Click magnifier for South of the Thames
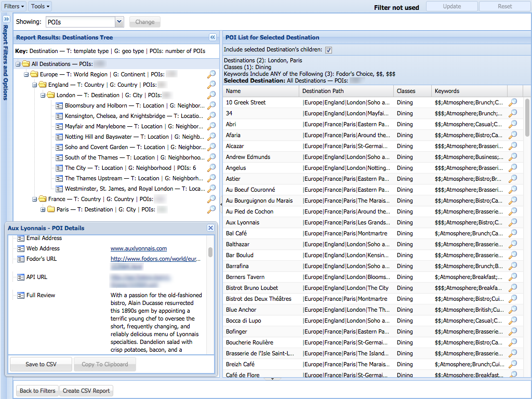 211,157
